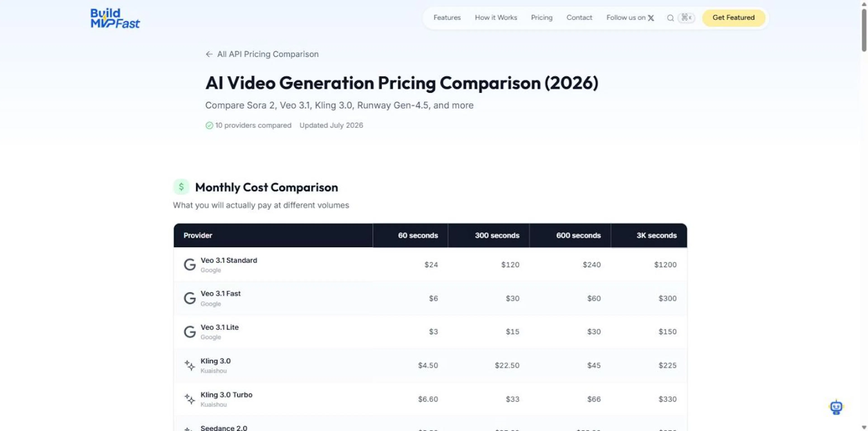Go to Pricing in the navbar

[542, 17]
